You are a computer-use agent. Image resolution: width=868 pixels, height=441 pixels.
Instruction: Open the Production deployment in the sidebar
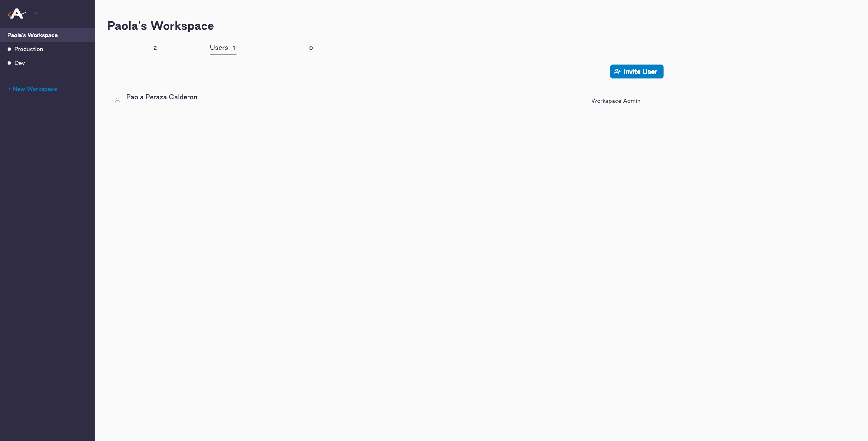[x=28, y=49]
